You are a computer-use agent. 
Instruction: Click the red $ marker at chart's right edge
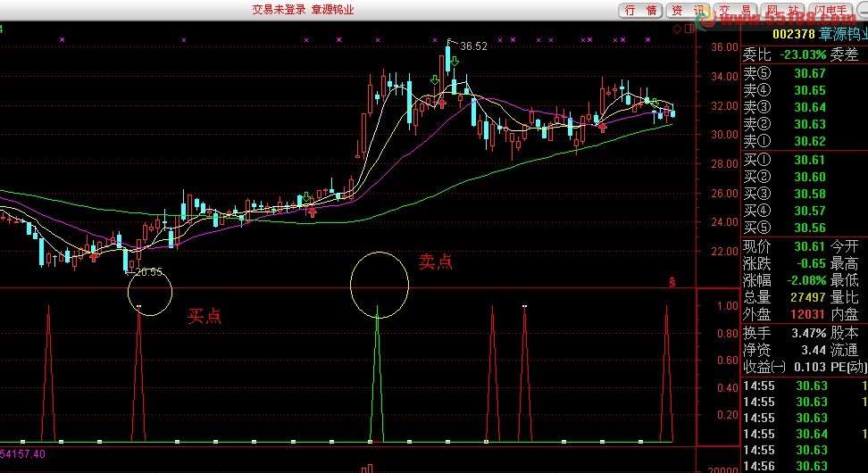pos(672,283)
